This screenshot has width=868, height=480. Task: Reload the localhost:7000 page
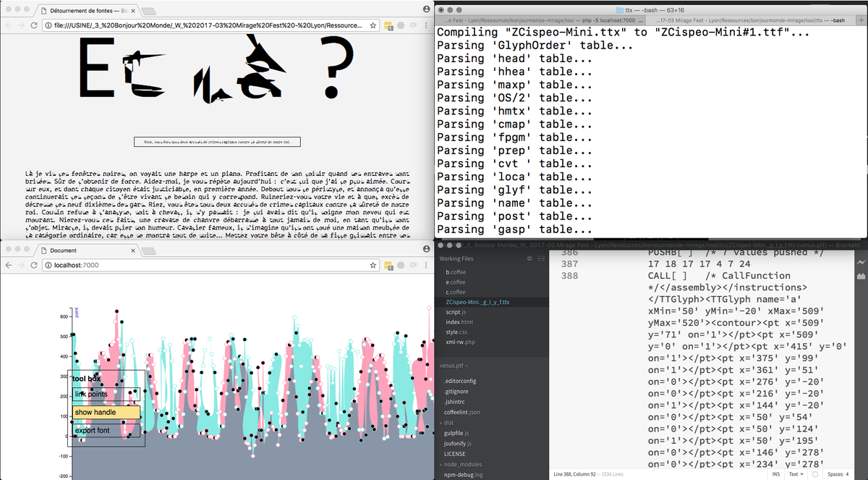[34, 265]
